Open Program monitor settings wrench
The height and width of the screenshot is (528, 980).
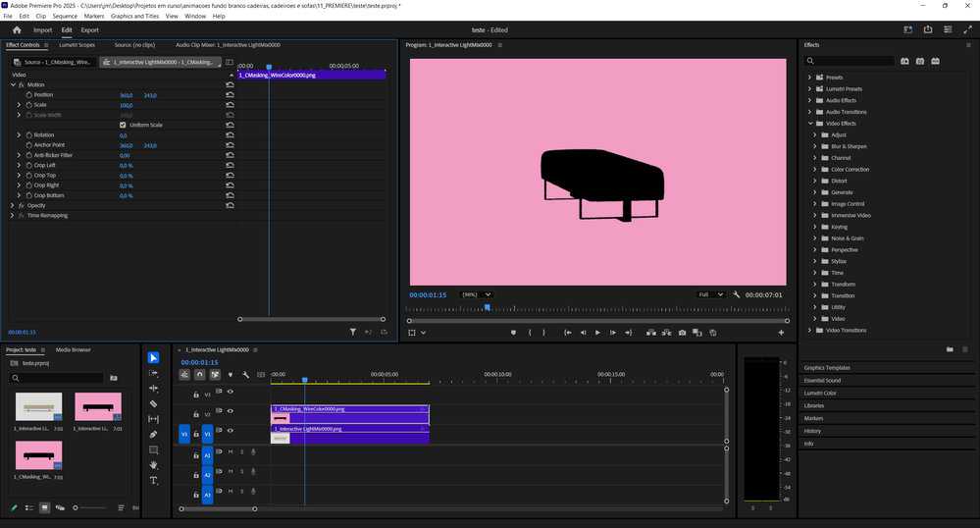[x=737, y=294]
